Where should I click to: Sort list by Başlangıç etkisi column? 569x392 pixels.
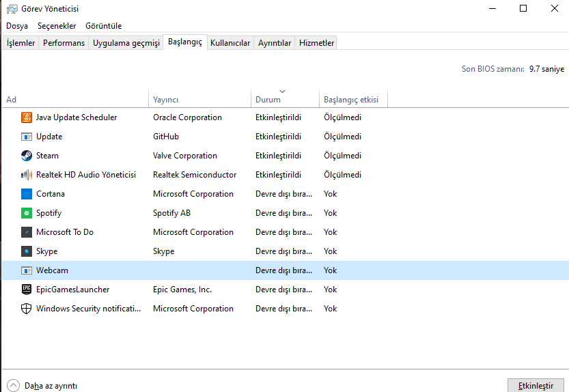click(x=350, y=100)
